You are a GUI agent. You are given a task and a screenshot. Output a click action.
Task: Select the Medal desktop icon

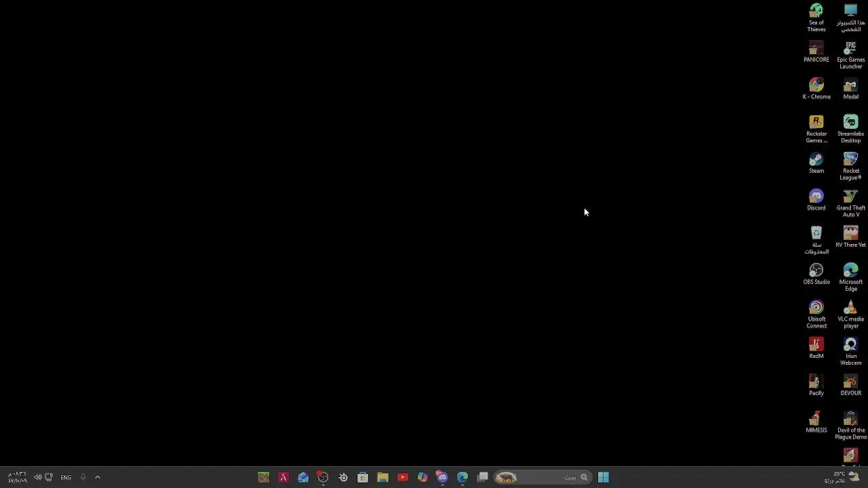pyautogui.click(x=850, y=89)
